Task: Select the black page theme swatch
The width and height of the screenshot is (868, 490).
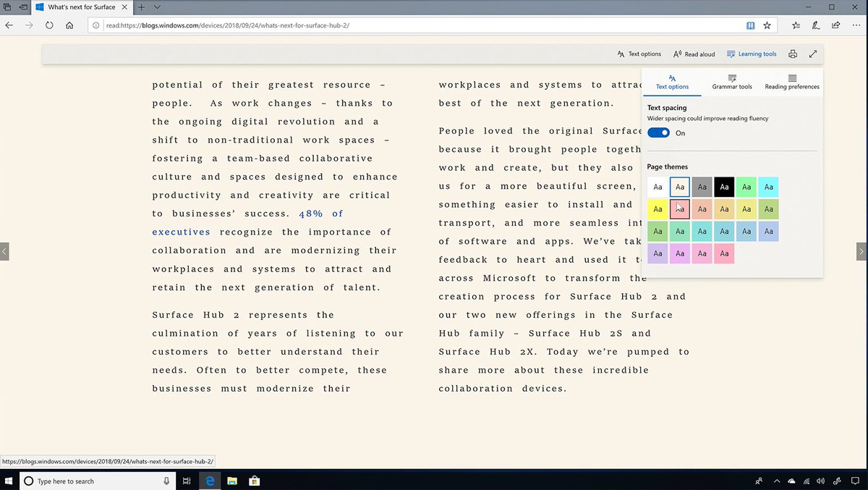Action: [x=724, y=187]
